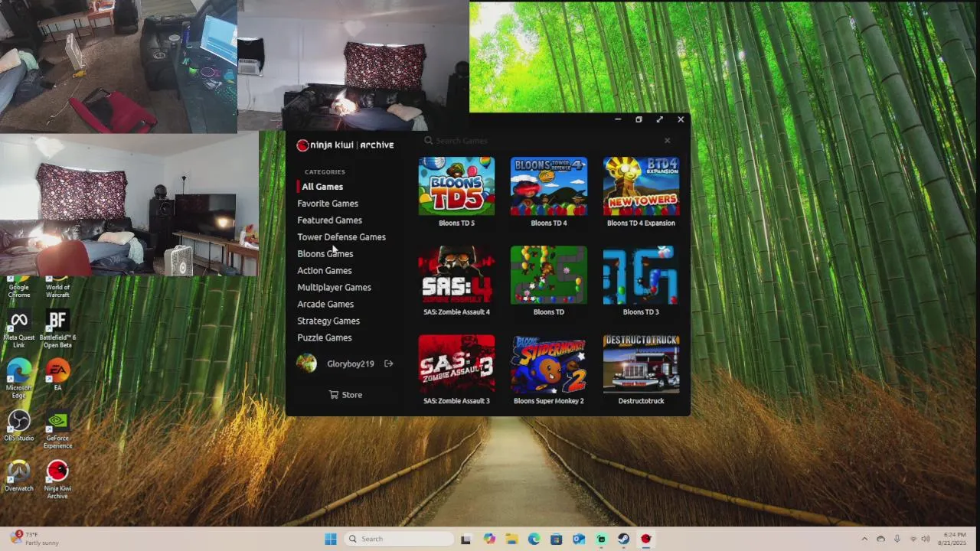
Task: Open the Windows Start menu
Action: [331, 539]
